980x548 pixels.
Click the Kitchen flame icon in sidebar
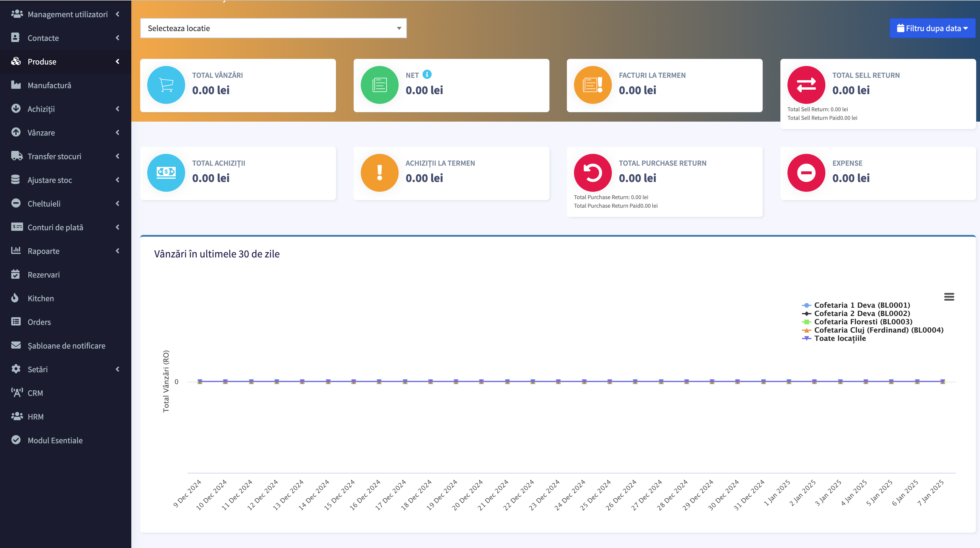[15, 298]
